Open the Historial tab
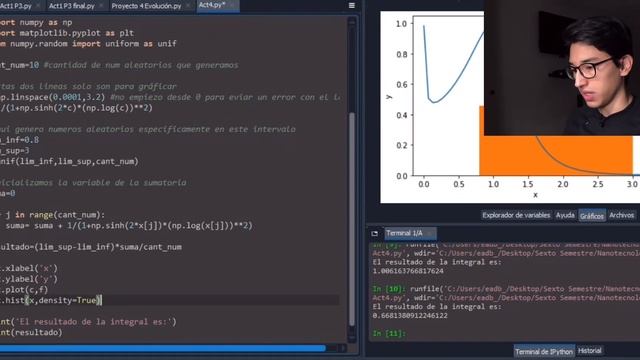Viewport: 640px width, 360px height. tap(589, 351)
